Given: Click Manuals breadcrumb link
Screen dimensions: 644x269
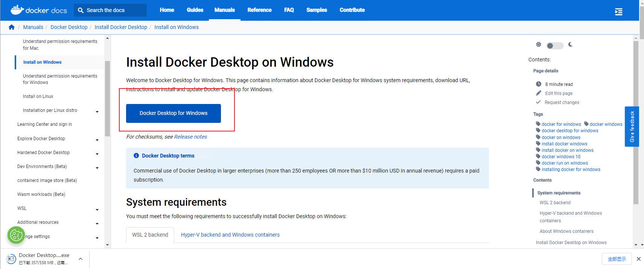Looking at the screenshot, I should (x=33, y=27).
